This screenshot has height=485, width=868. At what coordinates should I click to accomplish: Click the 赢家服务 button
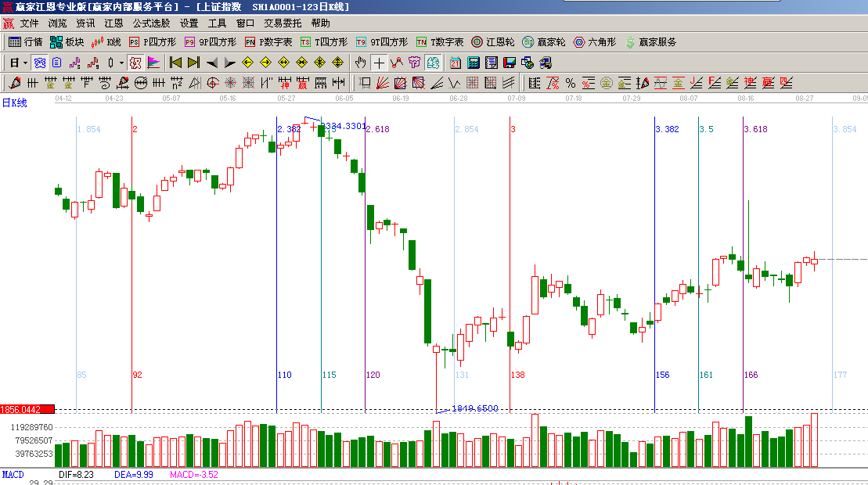point(650,42)
